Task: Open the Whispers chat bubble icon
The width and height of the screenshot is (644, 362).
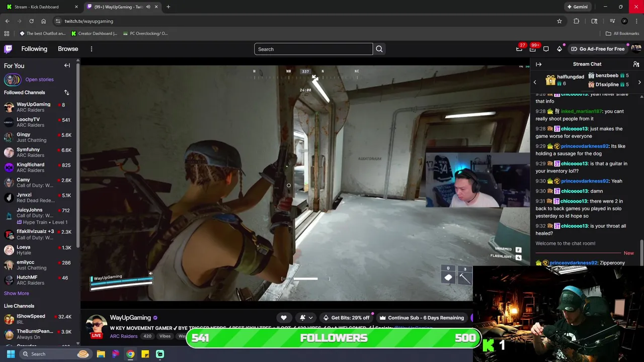Action: click(x=546, y=49)
